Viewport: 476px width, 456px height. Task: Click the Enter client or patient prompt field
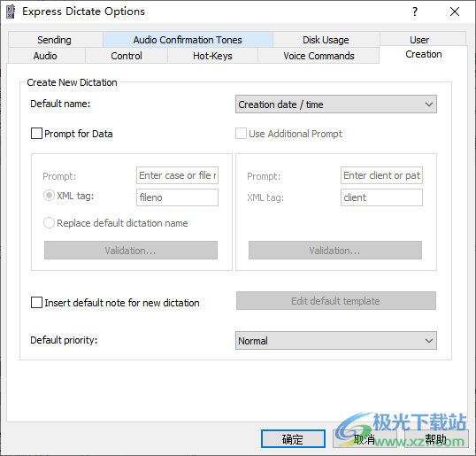(x=381, y=175)
